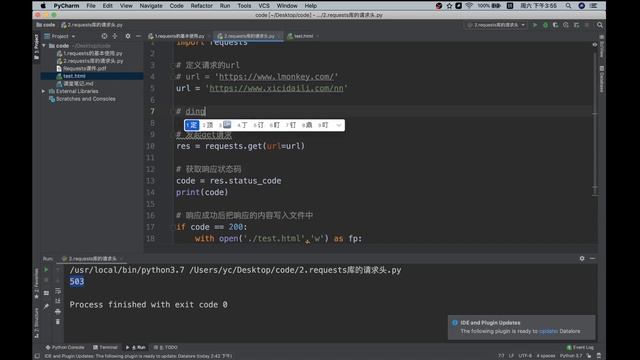
Task: Open macOS Notification Center icon
Action: (593, 6)
